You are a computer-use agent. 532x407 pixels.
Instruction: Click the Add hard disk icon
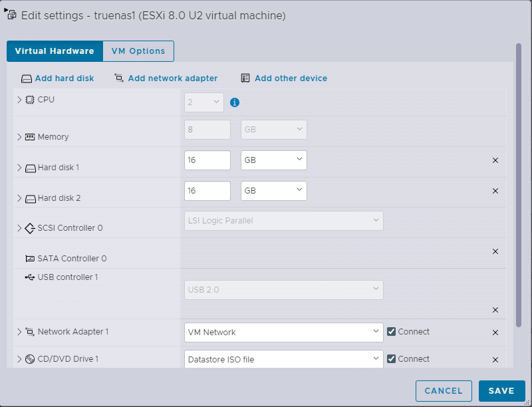[x=27, y=78]
